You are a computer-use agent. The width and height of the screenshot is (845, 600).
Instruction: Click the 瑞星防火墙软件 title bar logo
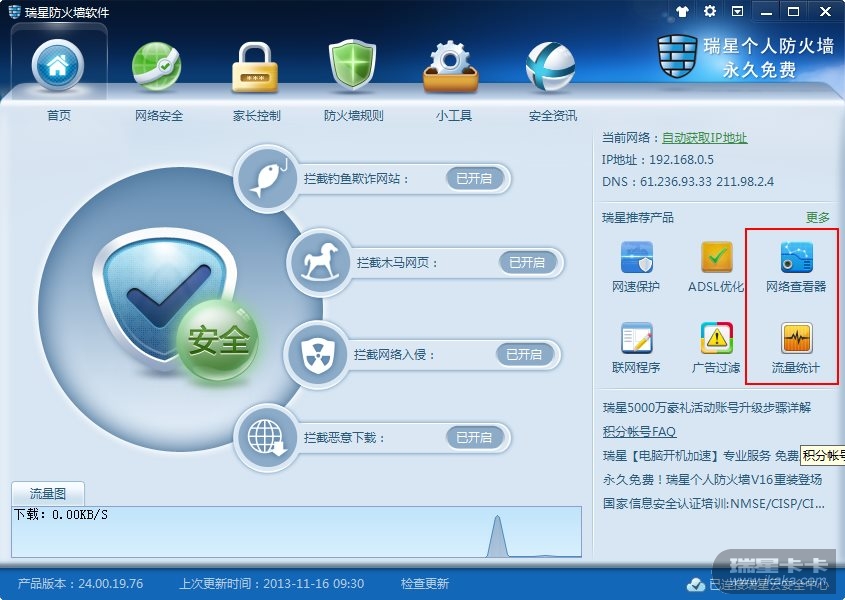[15, 11]
